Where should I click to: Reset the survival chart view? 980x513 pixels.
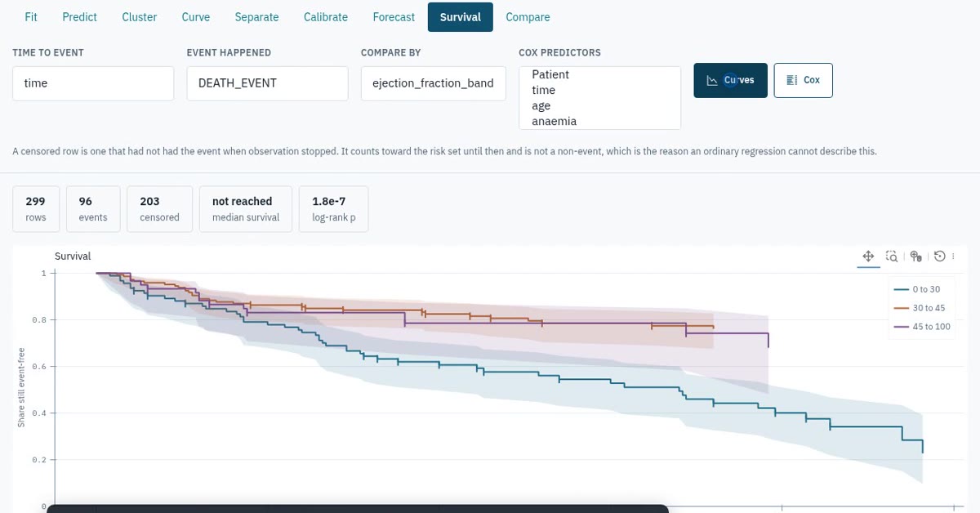click(x=939, y=256)
